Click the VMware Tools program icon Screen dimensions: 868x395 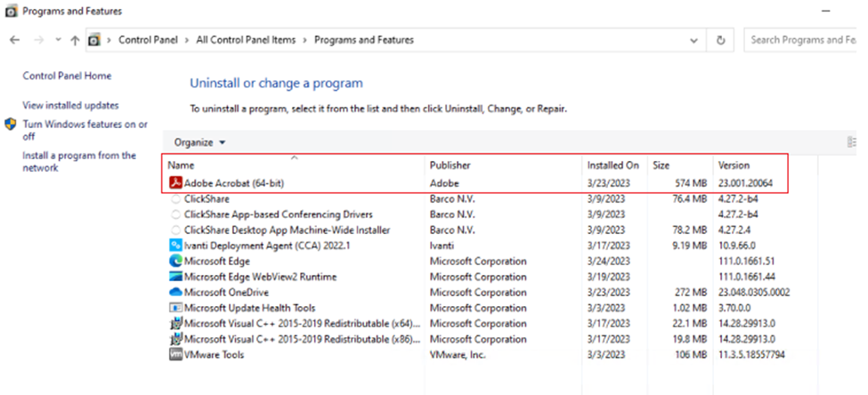pos(174,355)
